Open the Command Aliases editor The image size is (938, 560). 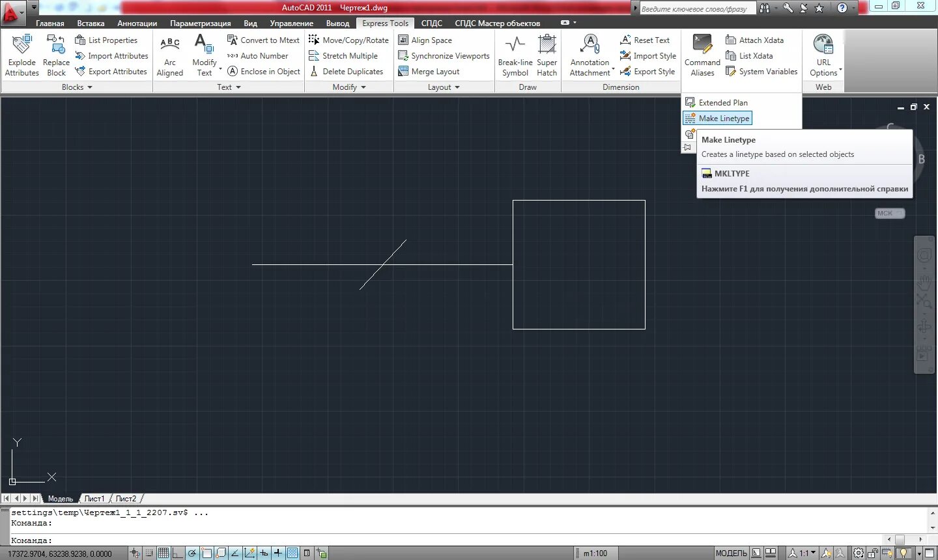[702, 55]
